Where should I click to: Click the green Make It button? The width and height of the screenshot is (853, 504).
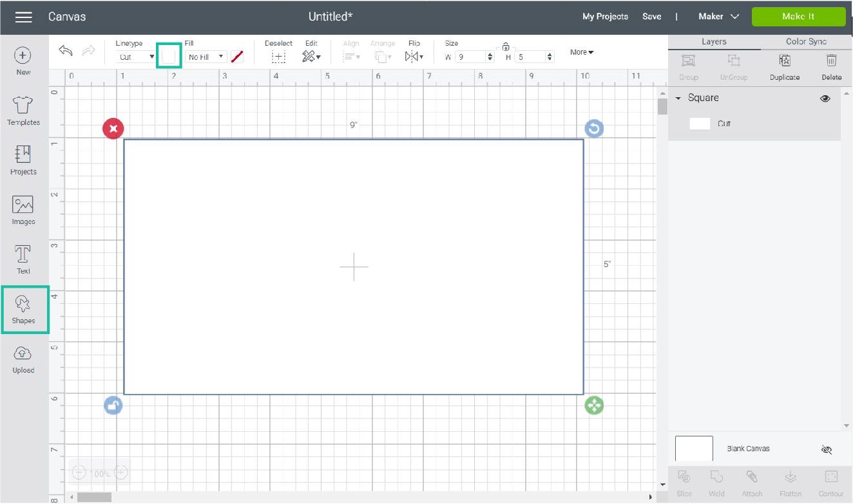point(798,17)
